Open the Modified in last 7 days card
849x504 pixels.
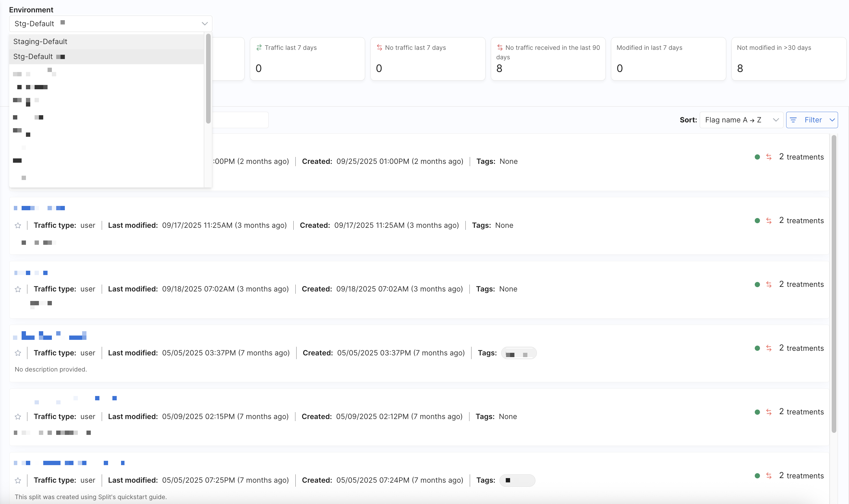[x=668, y=59]
